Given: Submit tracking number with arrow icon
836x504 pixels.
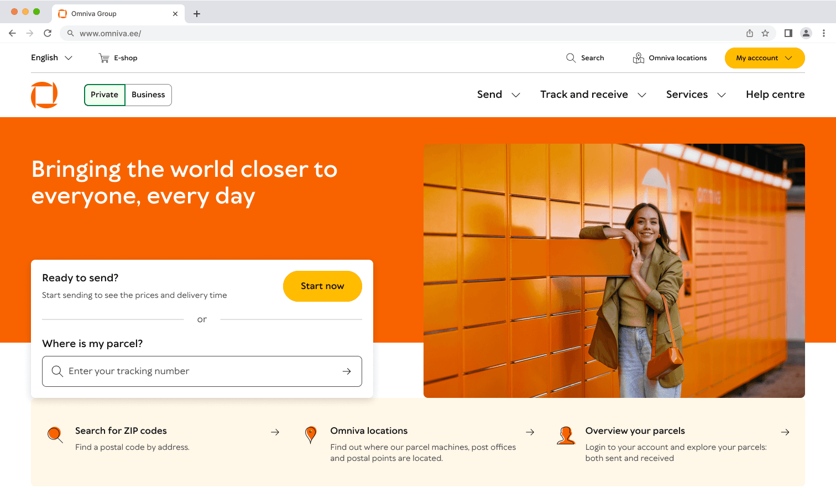Looking at the screenshot, I should click(347, 371).
